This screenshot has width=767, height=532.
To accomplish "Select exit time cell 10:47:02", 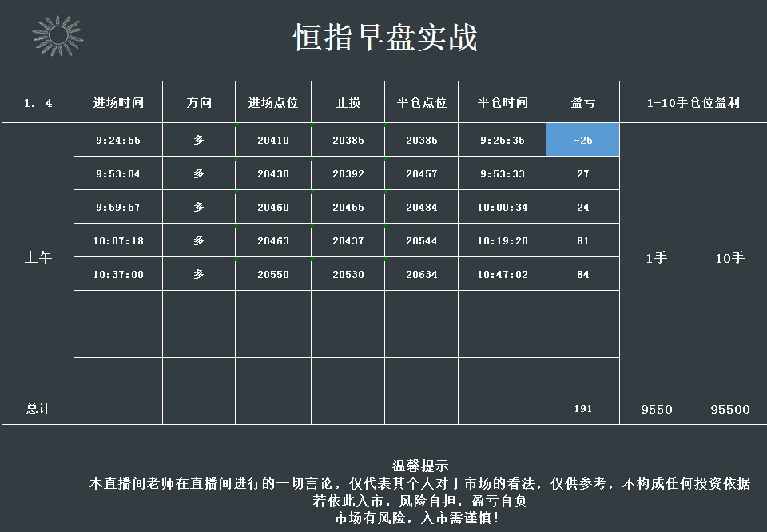I will pyautogui.click(x=503, y=274).
